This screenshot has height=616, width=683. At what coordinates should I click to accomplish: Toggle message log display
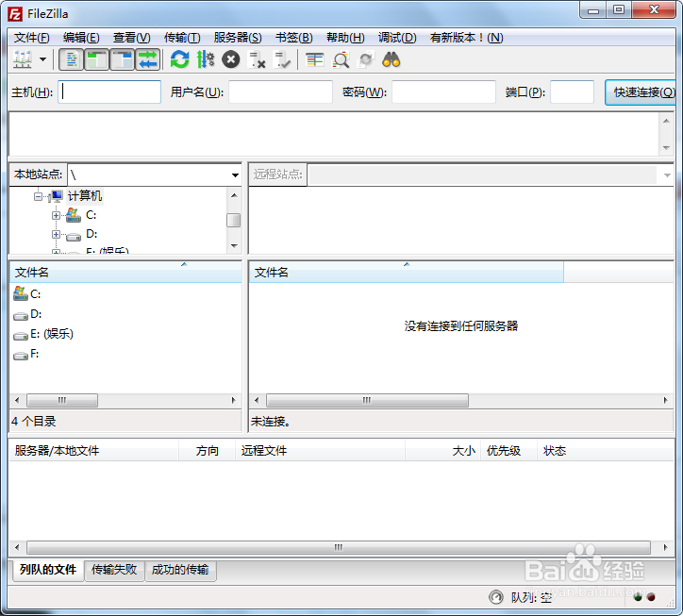[71, 59]
